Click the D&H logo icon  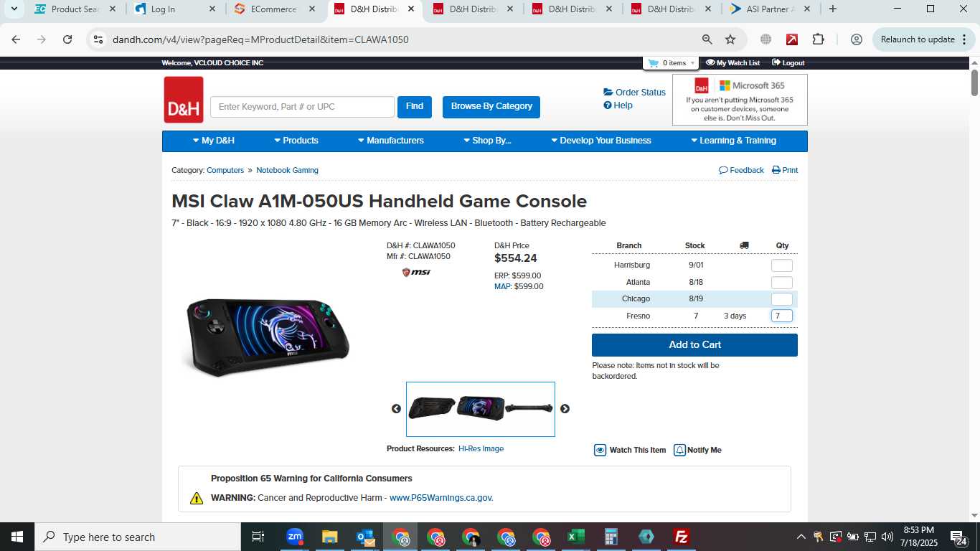[184, 100]
